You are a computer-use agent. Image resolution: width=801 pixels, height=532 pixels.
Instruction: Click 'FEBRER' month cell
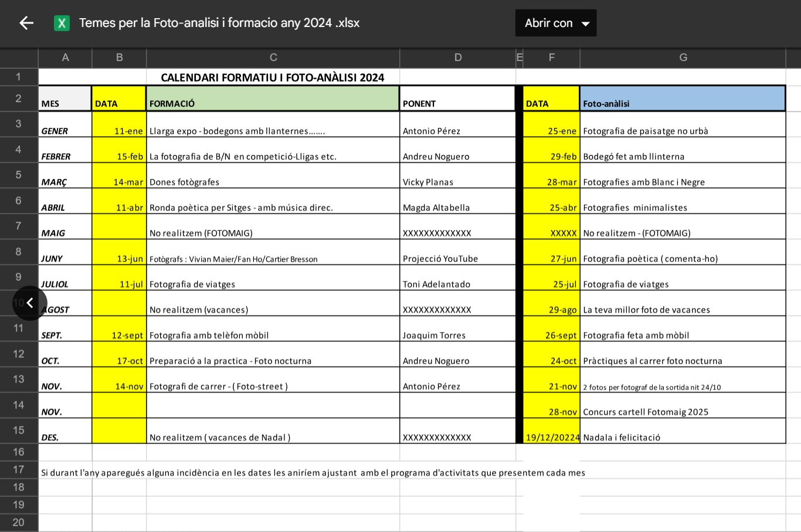65,150
